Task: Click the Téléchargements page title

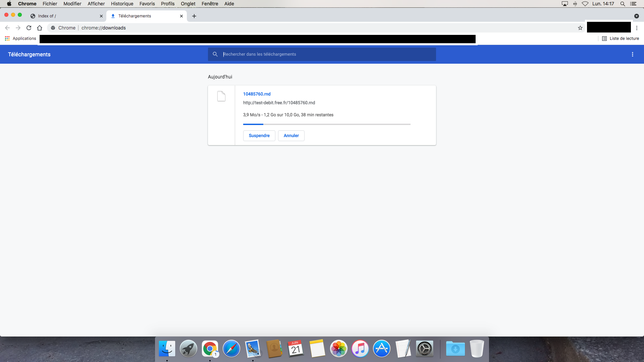Action: tap(29, 54)
